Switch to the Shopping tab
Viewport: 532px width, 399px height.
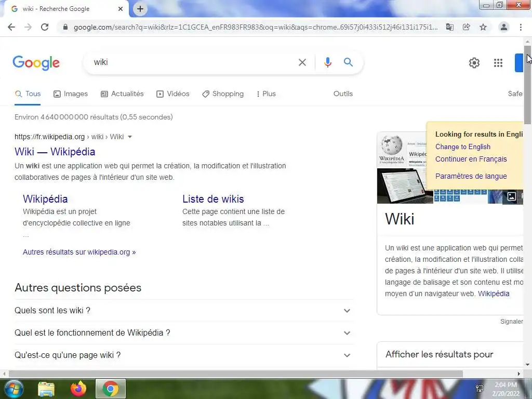click(x=223, y=94)
